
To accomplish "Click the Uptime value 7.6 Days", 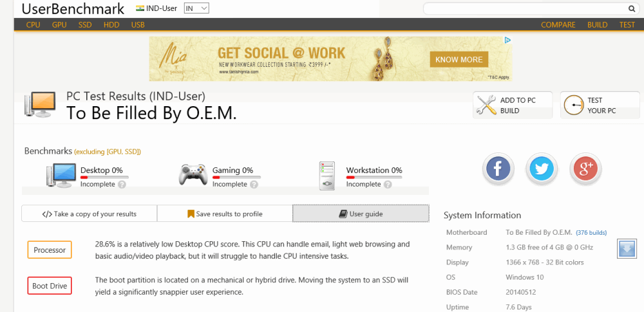I will tap(518, 307).
